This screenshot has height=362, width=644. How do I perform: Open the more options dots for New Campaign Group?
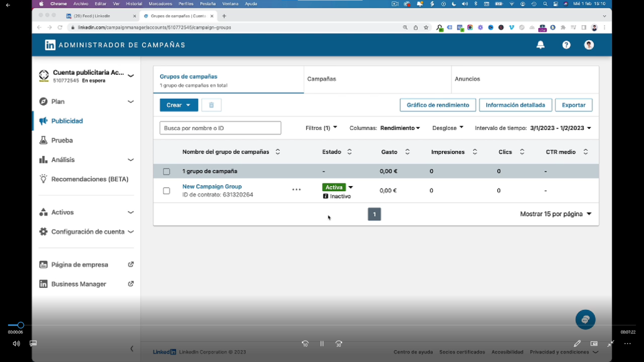297,190
